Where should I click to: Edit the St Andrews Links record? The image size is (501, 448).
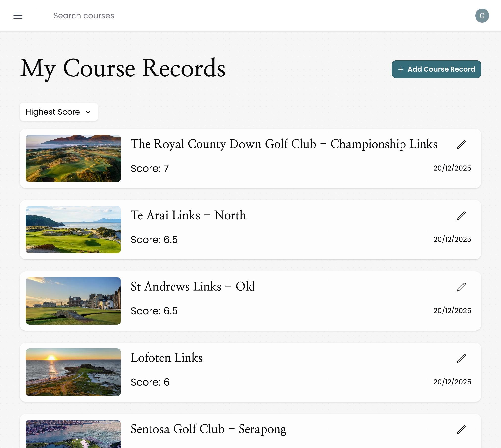click(461, 287)
